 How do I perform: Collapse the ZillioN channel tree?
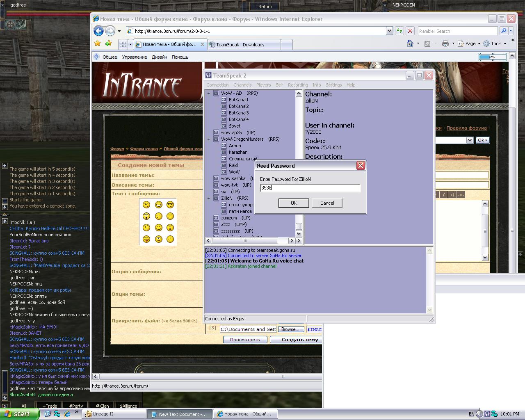click(208, 198)
